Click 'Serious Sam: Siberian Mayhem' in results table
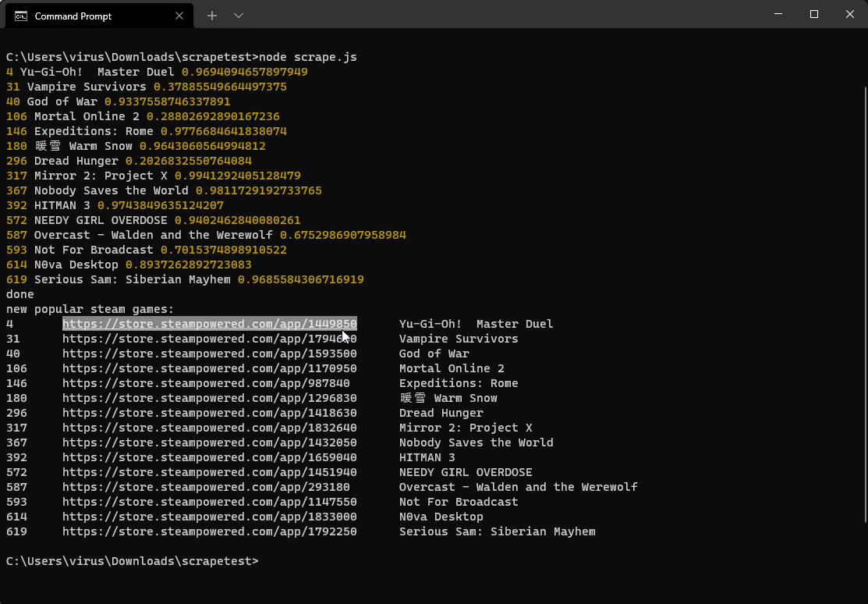The width and height of the screenshot is (868, 604). pyautogui.click(x=497, y=532)
